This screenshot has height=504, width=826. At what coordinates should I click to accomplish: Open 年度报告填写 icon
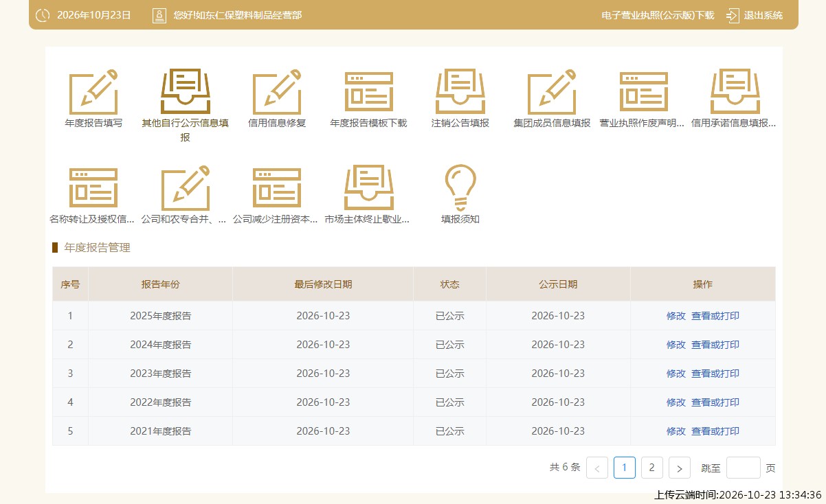(93, 91)
